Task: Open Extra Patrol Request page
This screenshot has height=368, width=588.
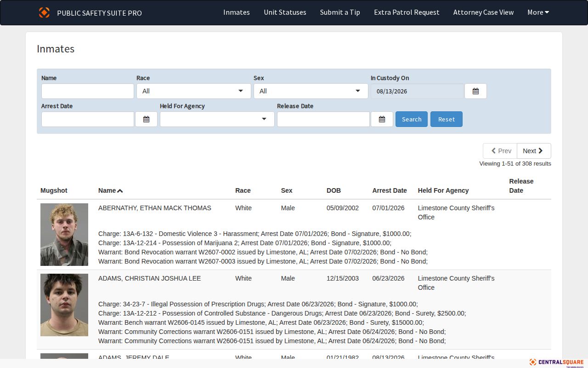Action: [407, 12]
